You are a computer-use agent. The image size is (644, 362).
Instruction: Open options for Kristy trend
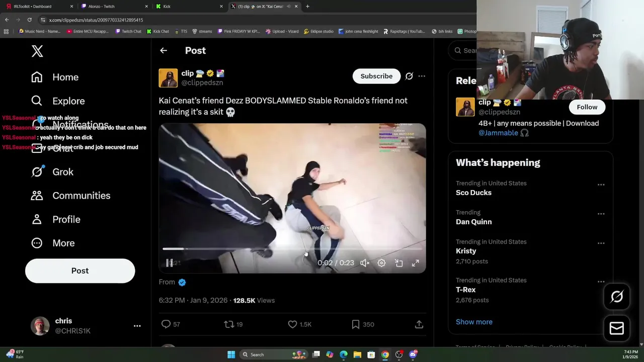601,243
